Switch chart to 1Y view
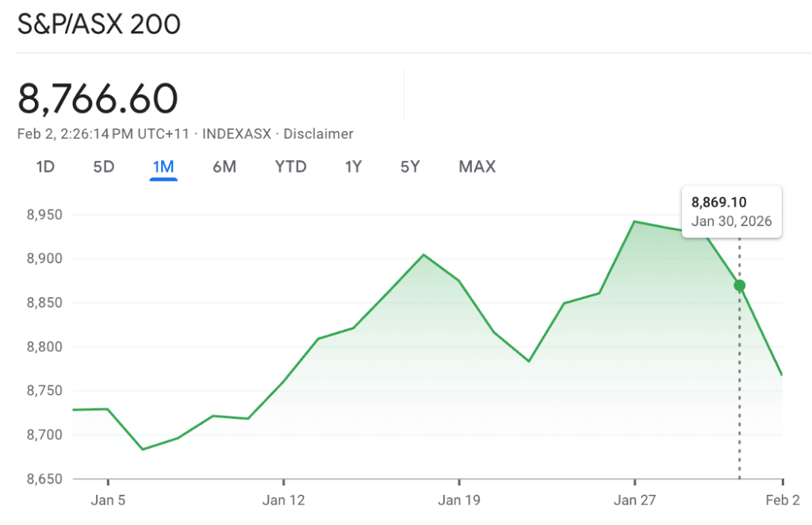 click(x=353, y=167)
